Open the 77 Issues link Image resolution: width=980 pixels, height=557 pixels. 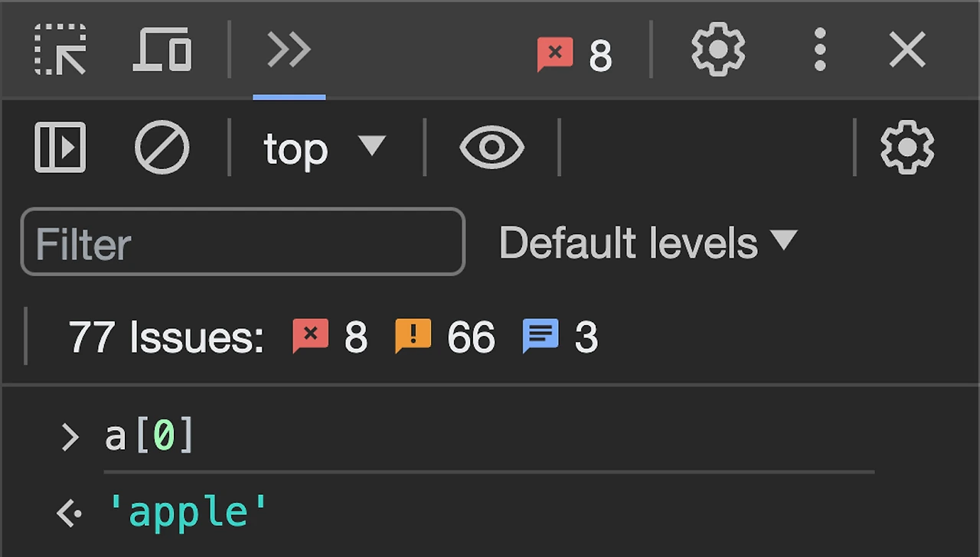(165, 337)
